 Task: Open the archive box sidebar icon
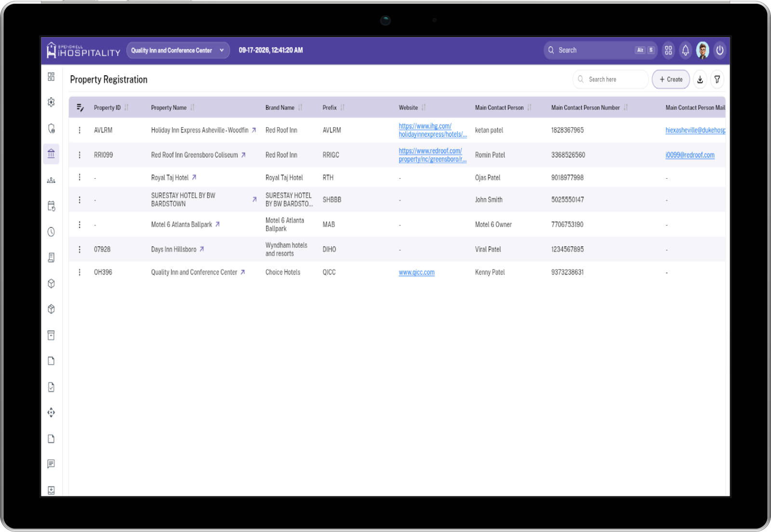51,335
